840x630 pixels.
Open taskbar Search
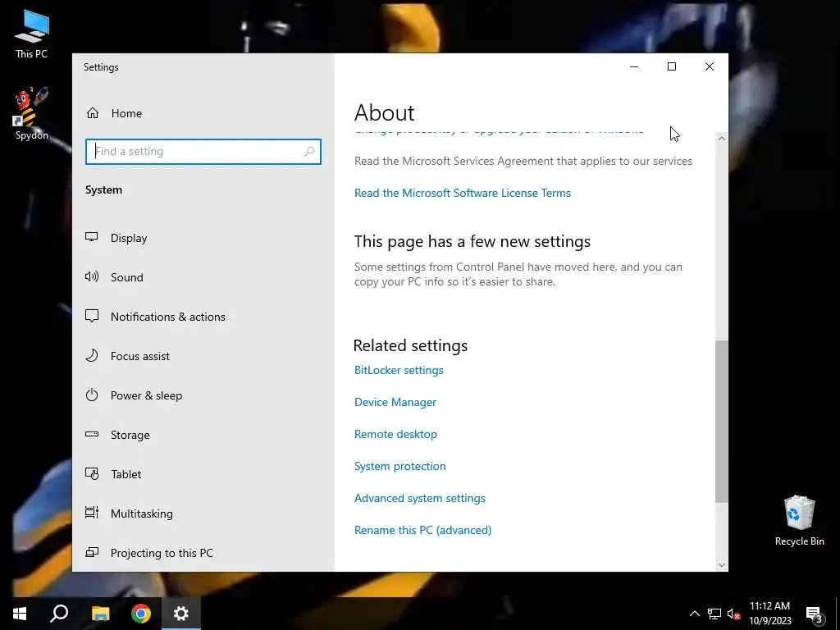[x=59, y=614]
